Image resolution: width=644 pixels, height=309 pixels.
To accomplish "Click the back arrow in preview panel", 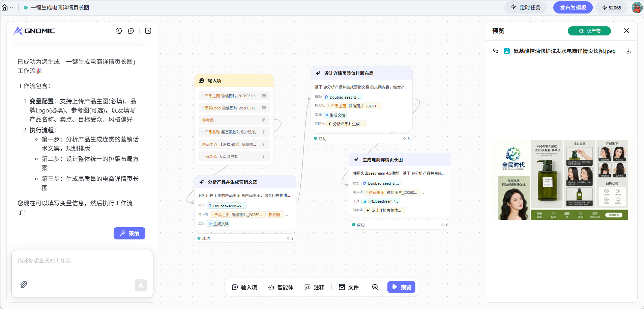I will coord(495,51).
